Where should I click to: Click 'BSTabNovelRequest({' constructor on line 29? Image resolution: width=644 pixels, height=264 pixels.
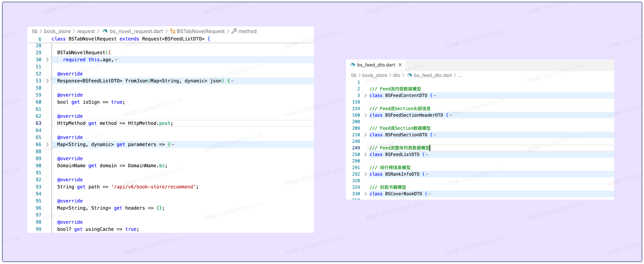[x=84, y=53]
